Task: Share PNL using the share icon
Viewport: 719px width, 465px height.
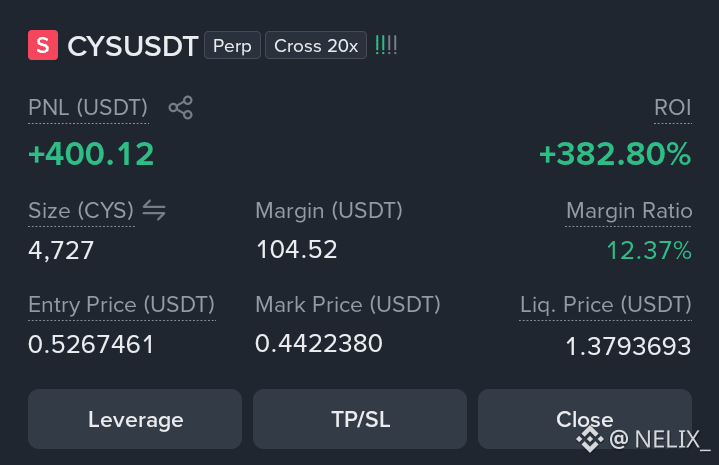Action: point(181,108)
